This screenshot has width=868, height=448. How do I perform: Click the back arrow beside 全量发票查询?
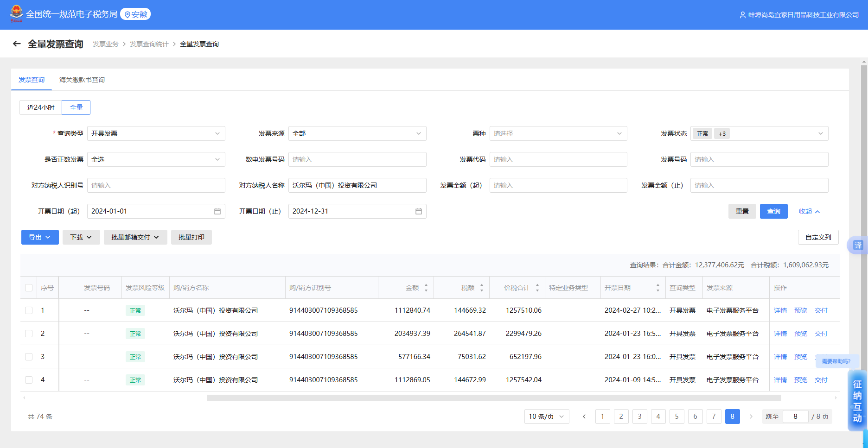[17, 44]
